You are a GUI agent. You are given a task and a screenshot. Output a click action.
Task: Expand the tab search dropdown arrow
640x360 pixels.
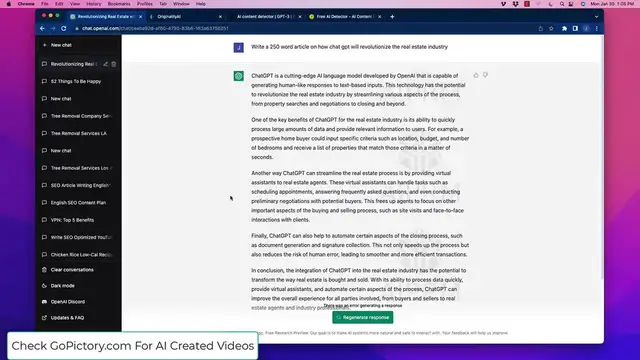[596, 17]
